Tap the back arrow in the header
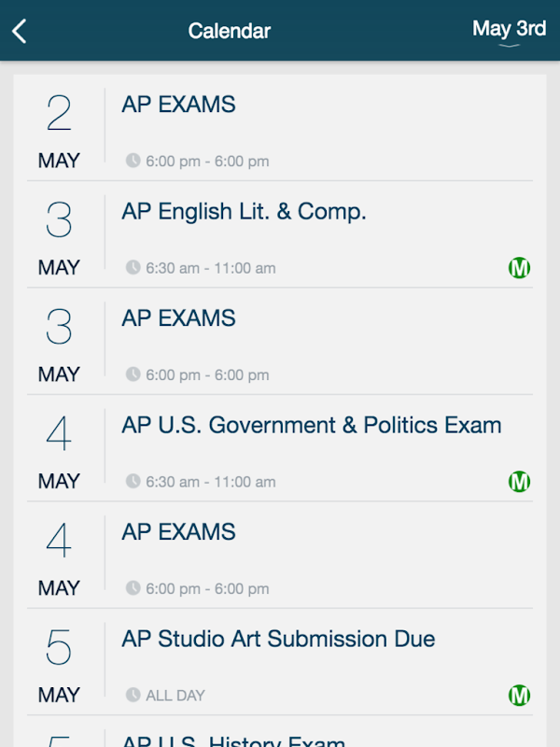 pyautogui.click(x=20, y=31)
